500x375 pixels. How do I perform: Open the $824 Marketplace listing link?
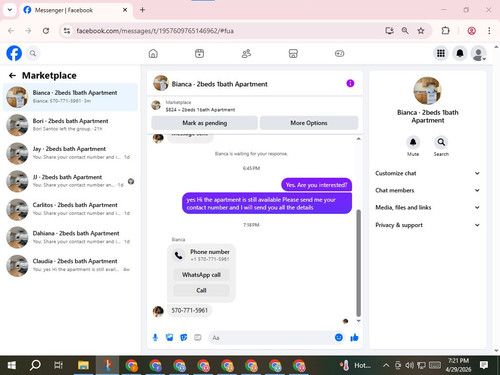coord(200,110)
